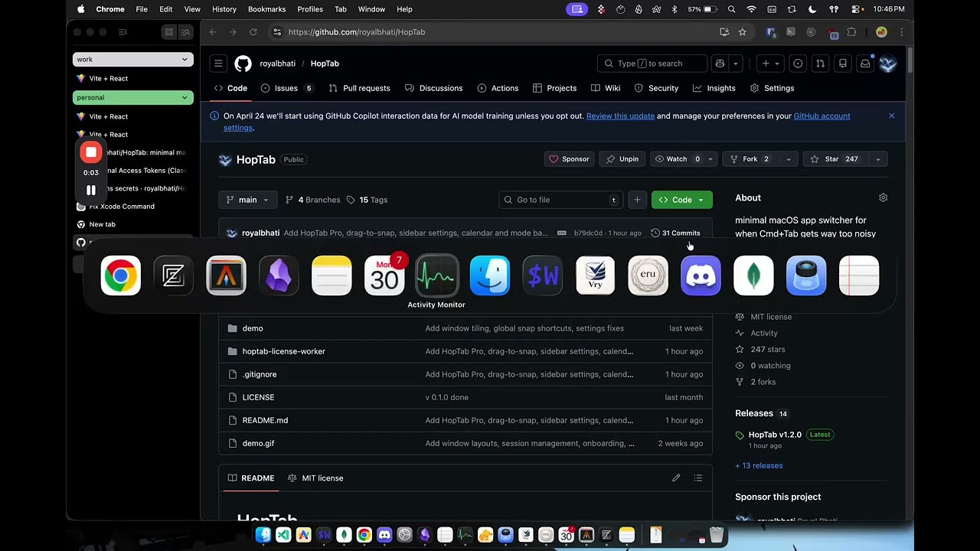This screenshot has height=551, width=980.
Task: Open the Copilot dropdown caret in header
Action: 735,64
